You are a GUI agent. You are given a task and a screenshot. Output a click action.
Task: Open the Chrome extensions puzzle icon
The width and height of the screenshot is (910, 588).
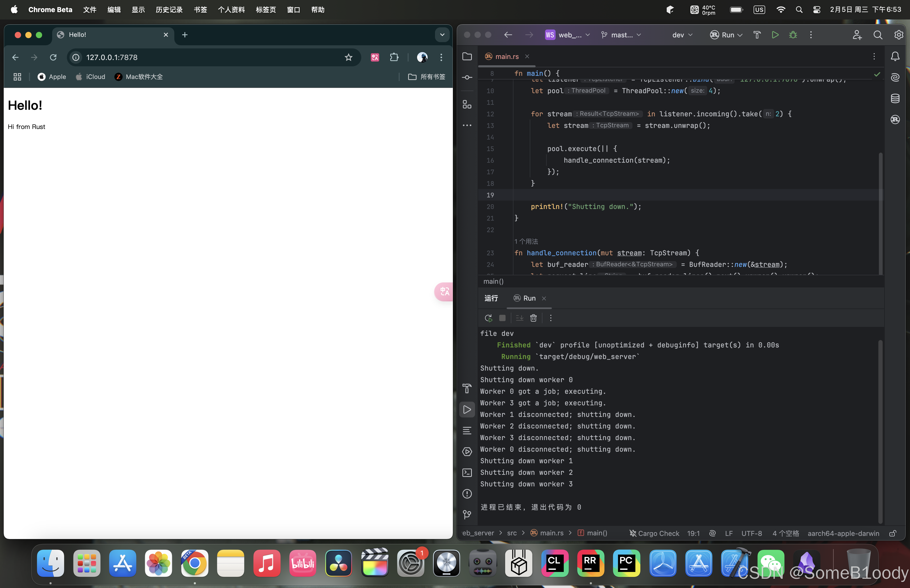tap(394, 57)
